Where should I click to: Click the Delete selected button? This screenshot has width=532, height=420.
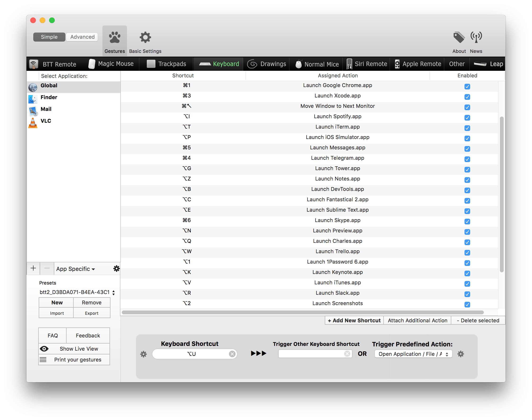tap(478, 320)
